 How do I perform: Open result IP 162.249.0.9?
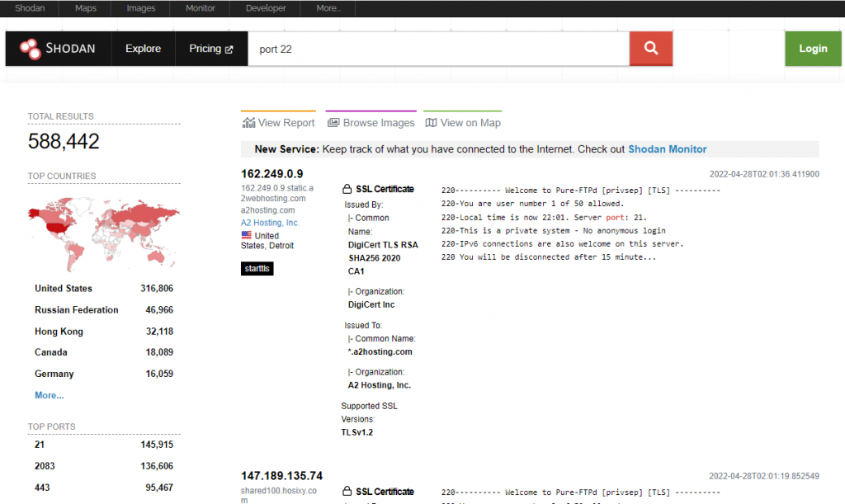coord(272,173)
